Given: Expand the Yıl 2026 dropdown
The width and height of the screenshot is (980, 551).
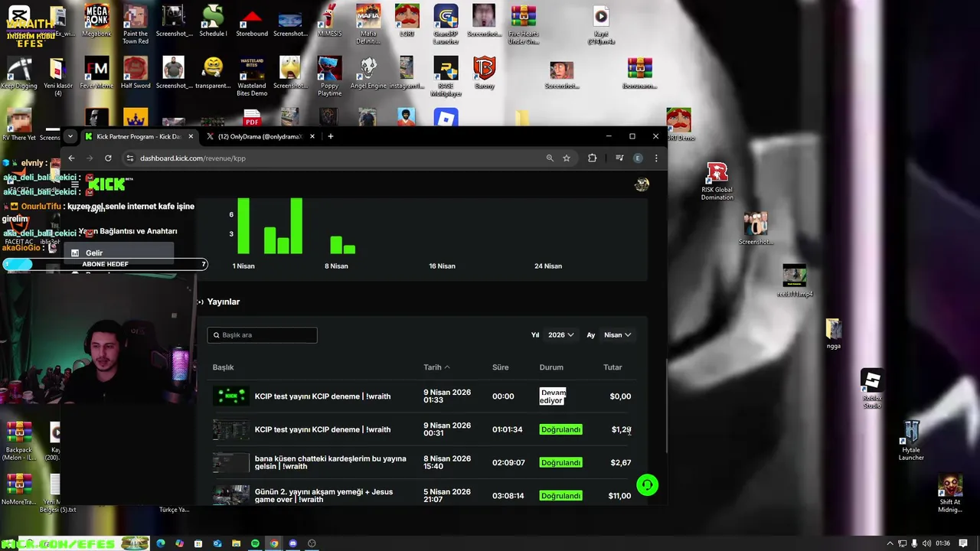Looking at the screenshot, I should (561, 334).
